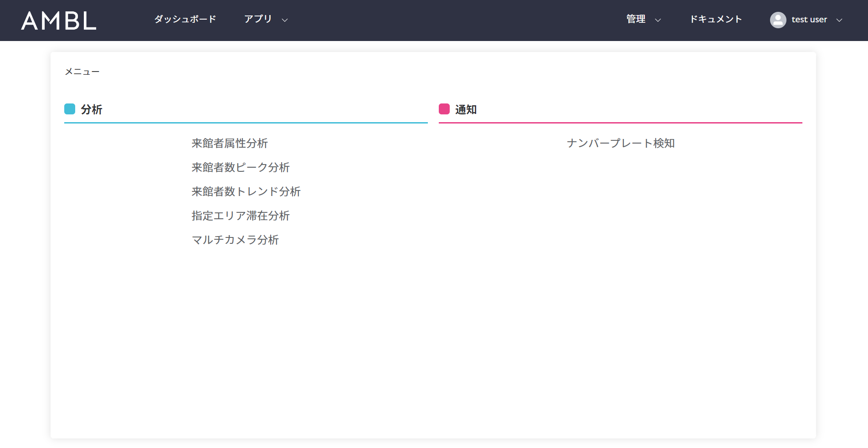Open the ドキュメント link
Screen dimensions: 868x448
716,19
